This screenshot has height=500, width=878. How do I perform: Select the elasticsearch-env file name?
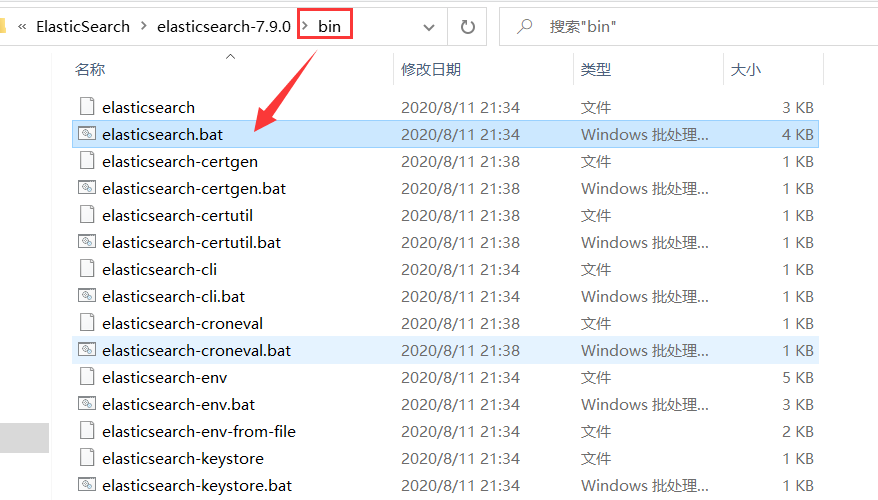[165, 377]
